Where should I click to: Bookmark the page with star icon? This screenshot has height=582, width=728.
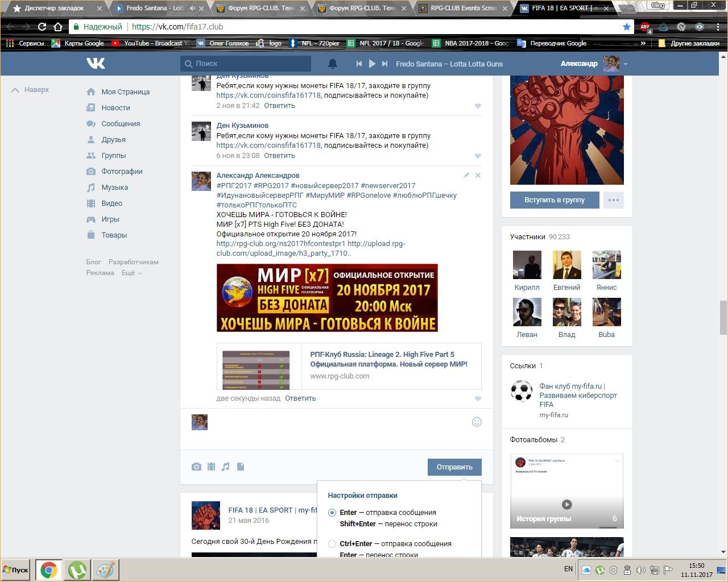[x=627, y=27]
